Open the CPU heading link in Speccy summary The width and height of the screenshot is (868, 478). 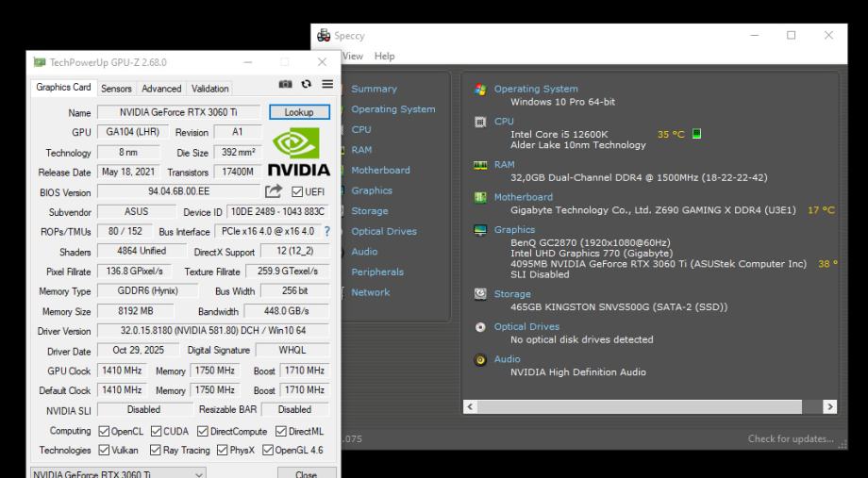[504, 122]
